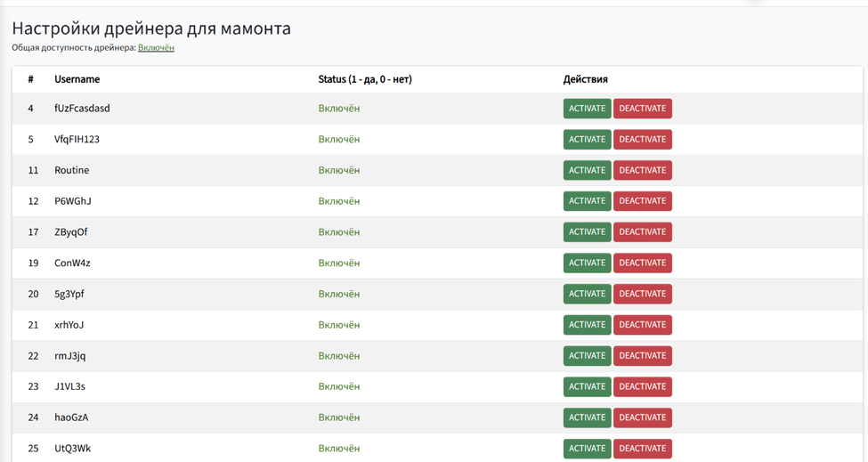Click the UtQ3Wk username cell
The width and height of the screenshot is (868, 462).
point(72,449)
